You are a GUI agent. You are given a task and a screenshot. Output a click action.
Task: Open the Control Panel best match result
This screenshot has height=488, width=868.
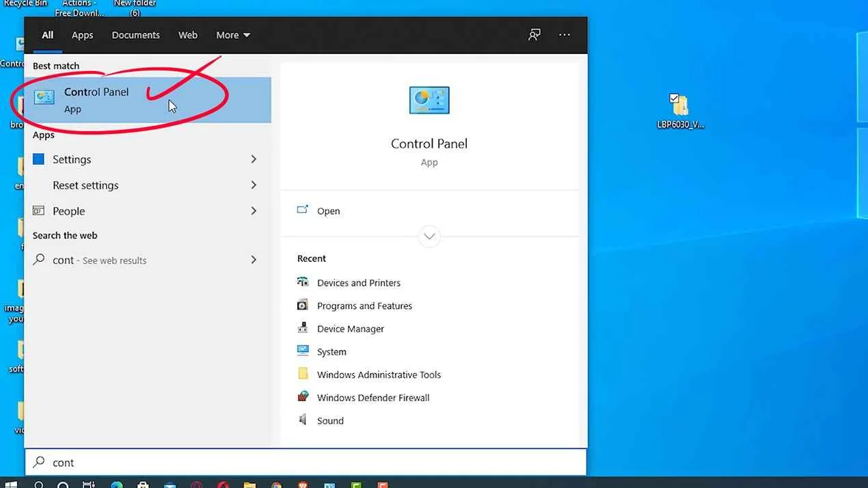point(148,100)
